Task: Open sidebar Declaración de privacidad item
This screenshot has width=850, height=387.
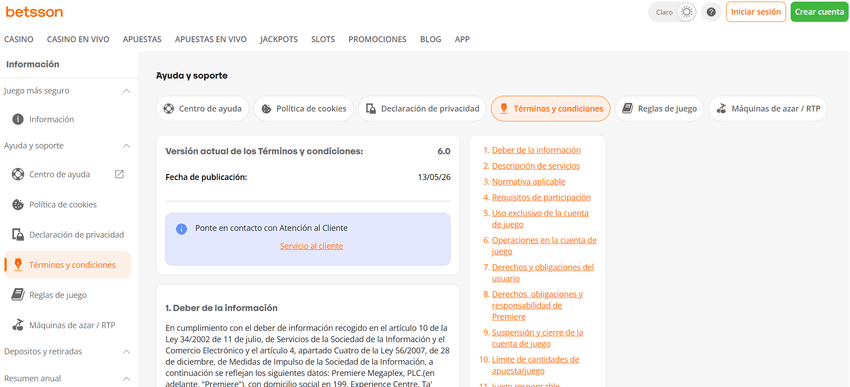Action: (67, 235)
